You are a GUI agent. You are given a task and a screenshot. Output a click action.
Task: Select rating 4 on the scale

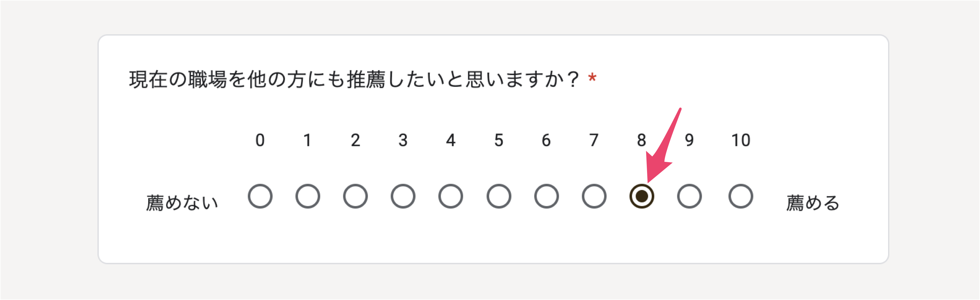click(x=450, y=196)
